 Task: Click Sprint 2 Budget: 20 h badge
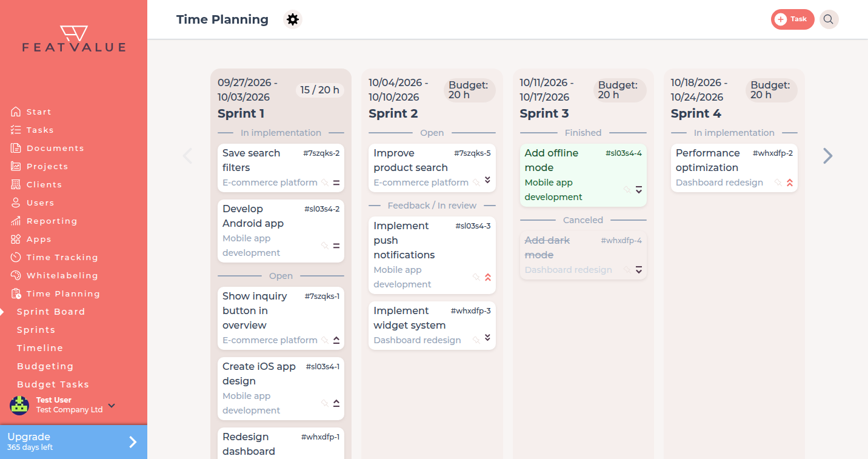coord(469,90)
